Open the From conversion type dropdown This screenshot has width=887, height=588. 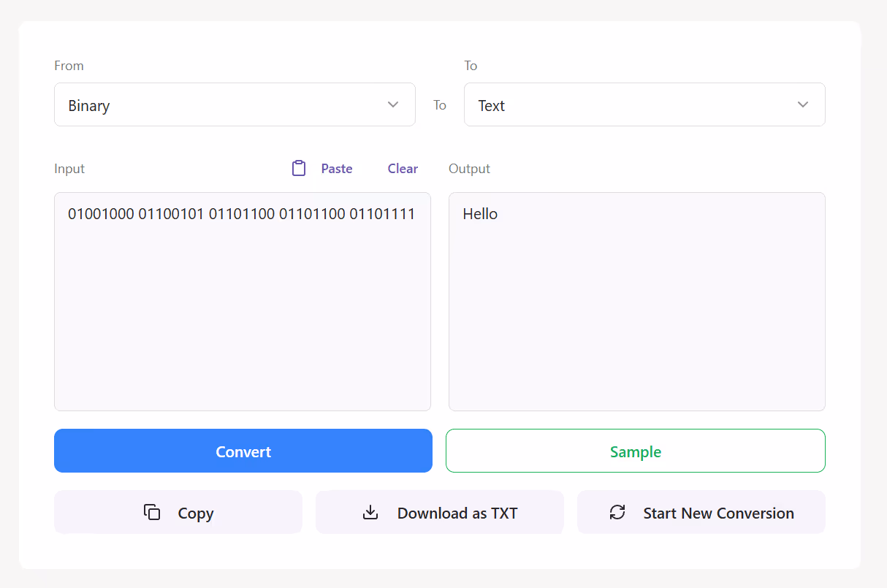point(235,104)
